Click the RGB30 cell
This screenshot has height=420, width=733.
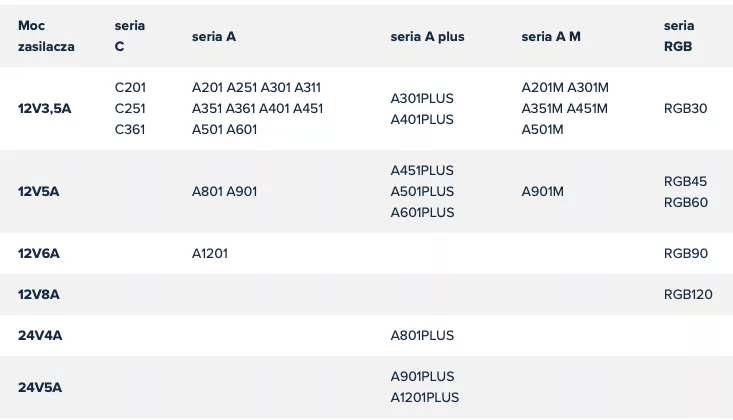pos(685,109)
